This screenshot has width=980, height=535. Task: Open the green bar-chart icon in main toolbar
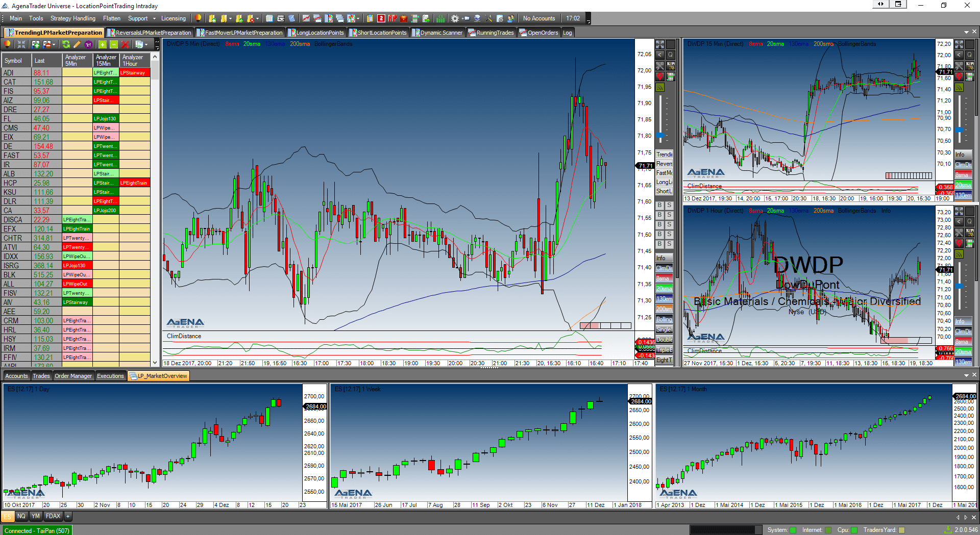coord(440,18)
